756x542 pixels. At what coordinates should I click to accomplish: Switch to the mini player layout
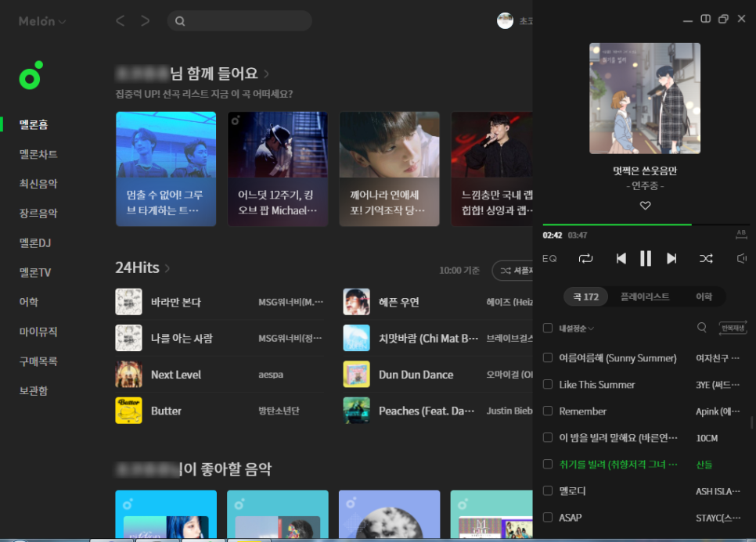click(705, 19)
